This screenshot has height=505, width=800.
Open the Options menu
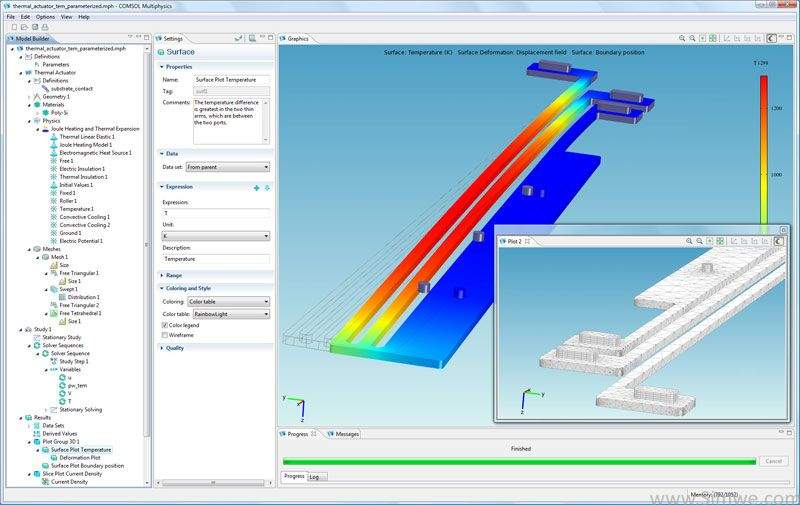pyautogui.click(x=45, y=17)
